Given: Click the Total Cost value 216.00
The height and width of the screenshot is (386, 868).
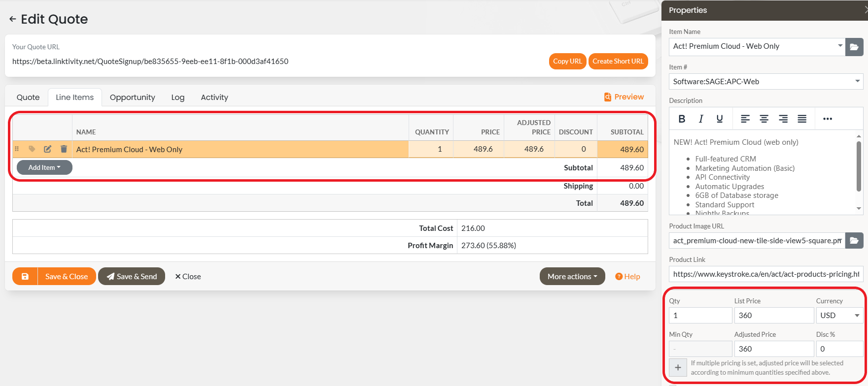Looking at the screenshot, I should [473, 228].
